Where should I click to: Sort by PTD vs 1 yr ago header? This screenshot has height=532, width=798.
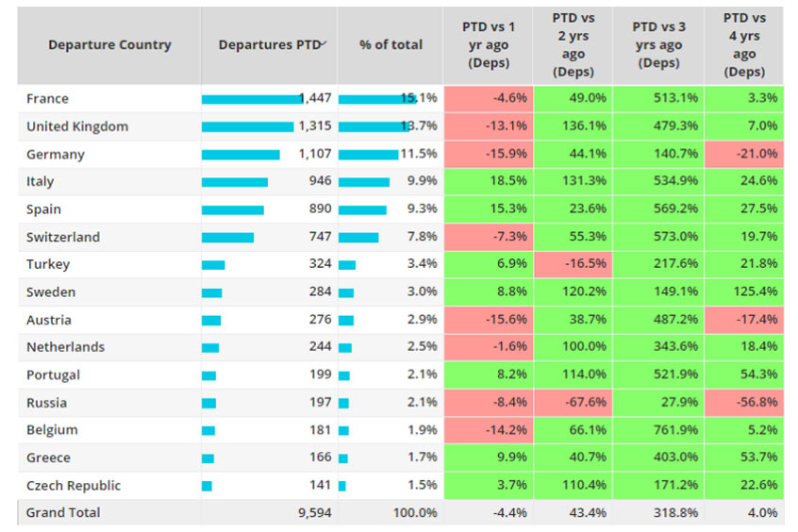pos(488,45)
